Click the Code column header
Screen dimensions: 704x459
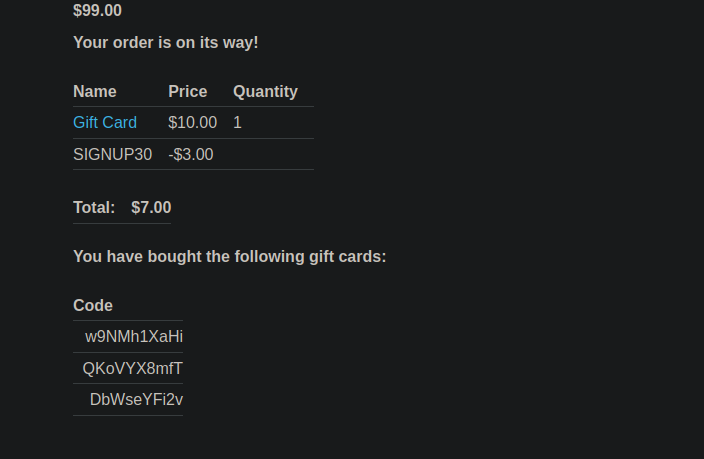pos(93,305)
